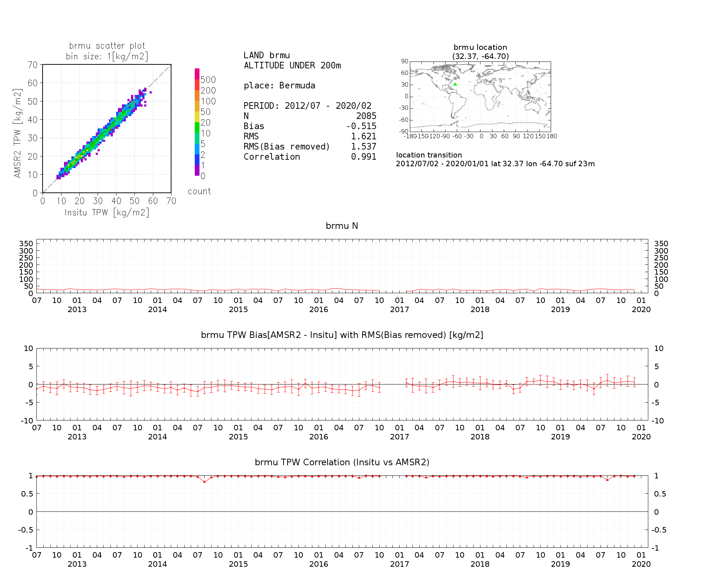Click the 2019 year label under the N chart

pos(561,310)
